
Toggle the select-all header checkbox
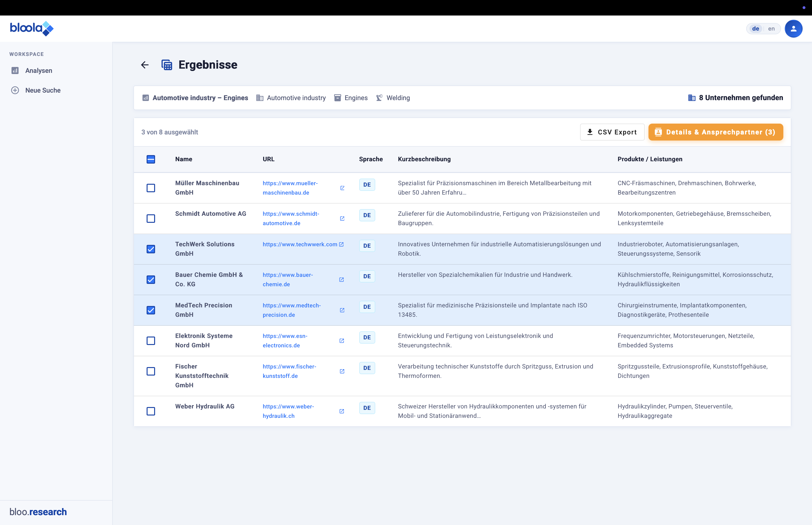151,159
